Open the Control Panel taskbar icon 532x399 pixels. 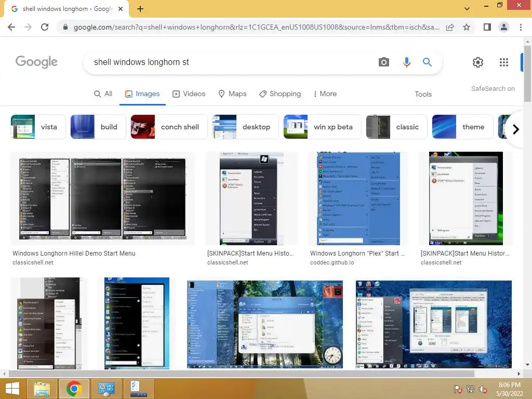pos(106,389)
